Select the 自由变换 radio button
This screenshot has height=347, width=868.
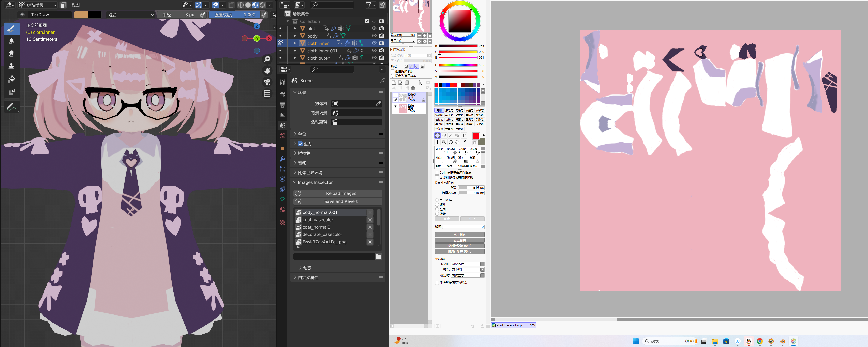[x=437, y=200]
